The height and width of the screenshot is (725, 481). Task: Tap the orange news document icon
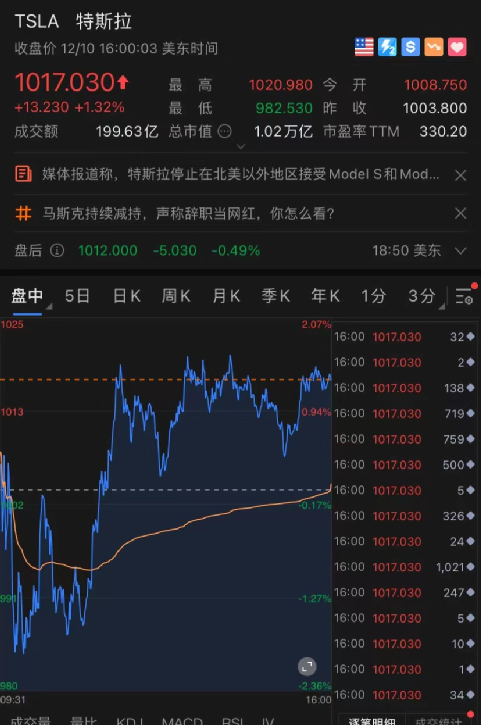pos(23,174)
